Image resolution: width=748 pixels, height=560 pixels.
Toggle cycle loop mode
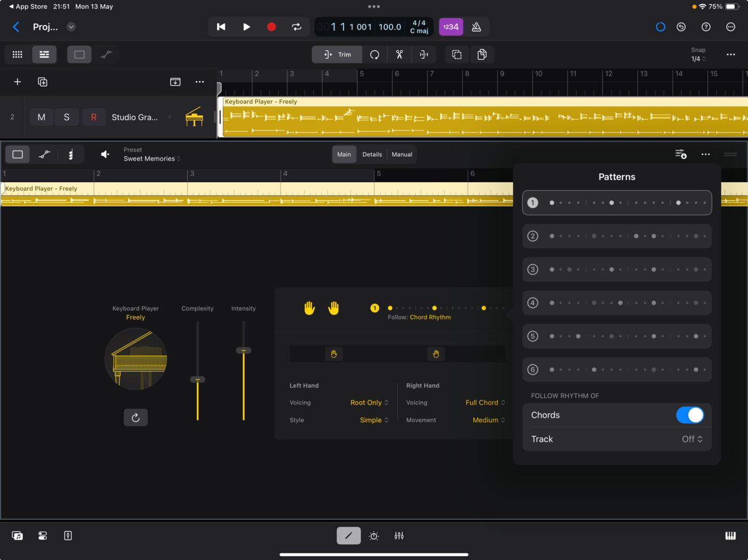pos(297,27)
